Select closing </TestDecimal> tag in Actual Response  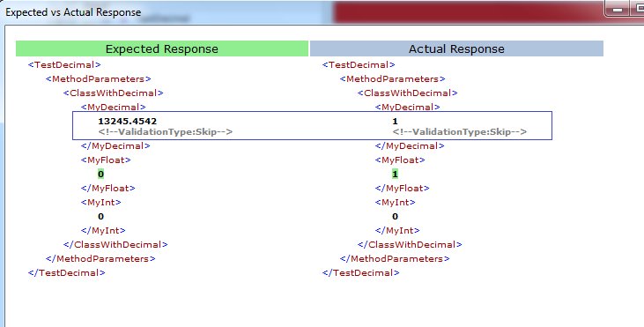tap(360, 272)
